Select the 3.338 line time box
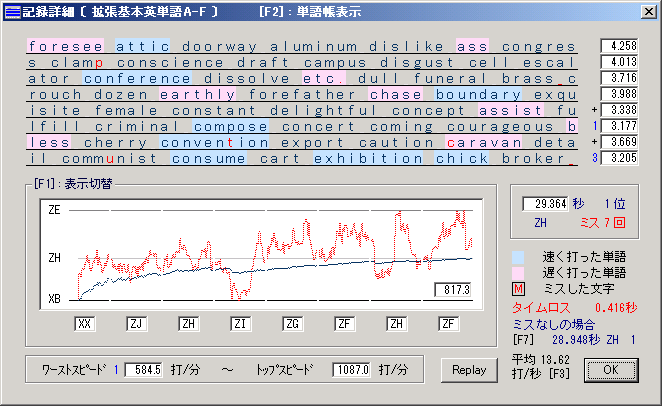 click(x=619, y=110)
